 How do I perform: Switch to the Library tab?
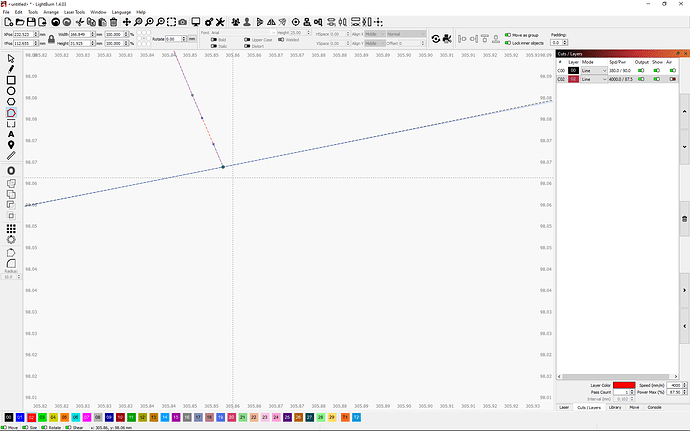[615, 407]
